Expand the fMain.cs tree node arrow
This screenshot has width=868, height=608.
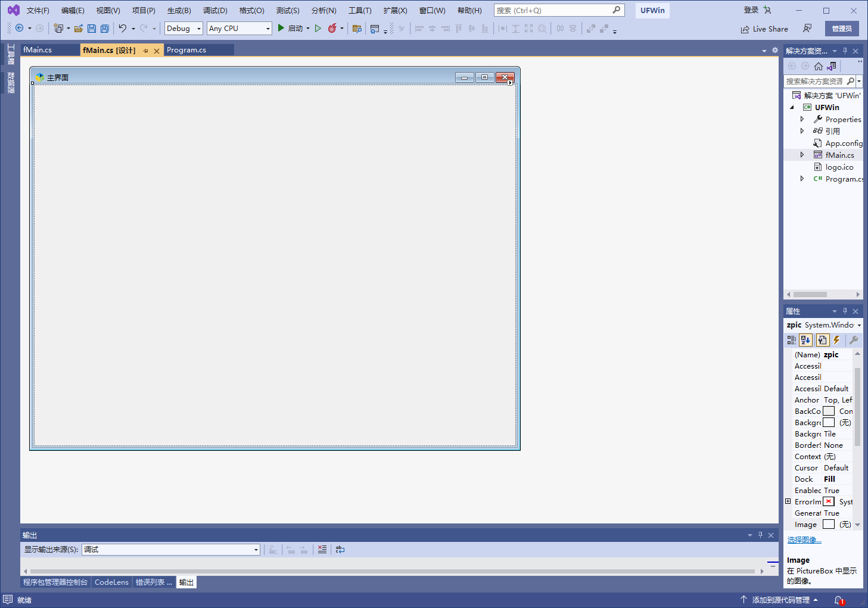tap(802, 155)
